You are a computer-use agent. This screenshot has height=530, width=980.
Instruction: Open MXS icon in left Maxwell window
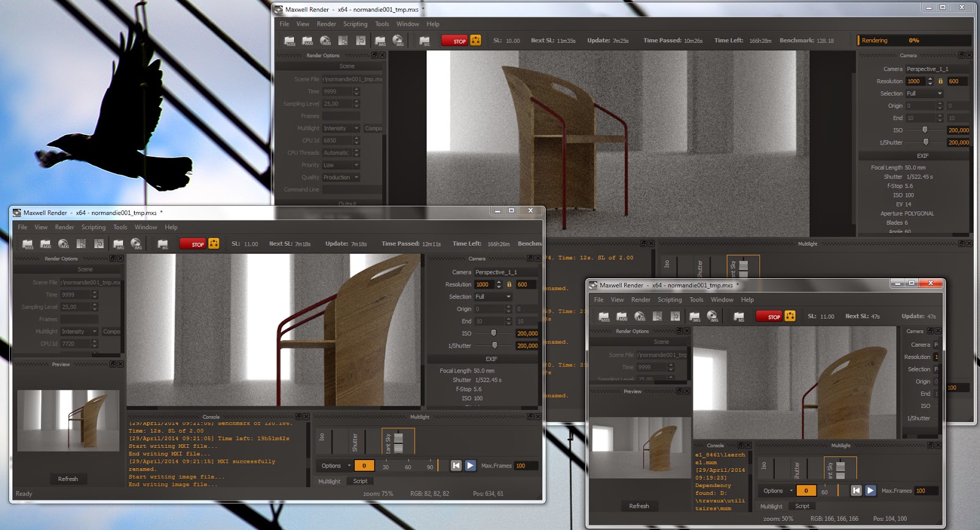click(x=28, y=244)
